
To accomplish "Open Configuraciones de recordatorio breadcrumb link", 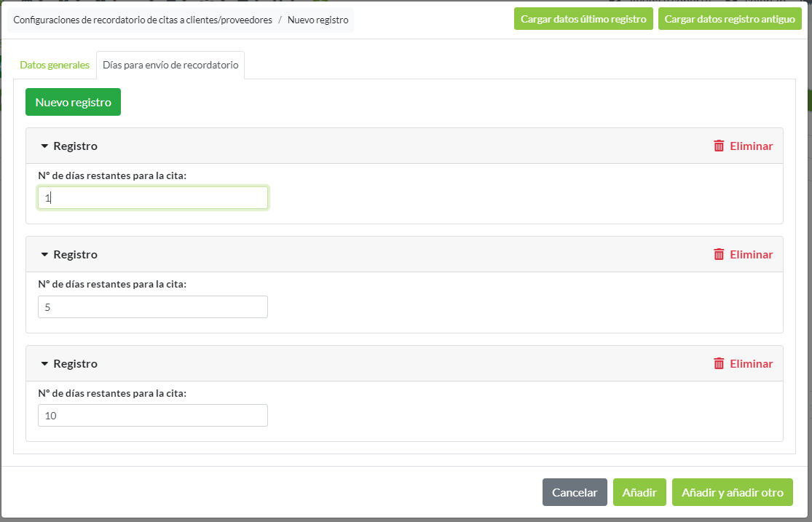I will (x=143, y=20).
